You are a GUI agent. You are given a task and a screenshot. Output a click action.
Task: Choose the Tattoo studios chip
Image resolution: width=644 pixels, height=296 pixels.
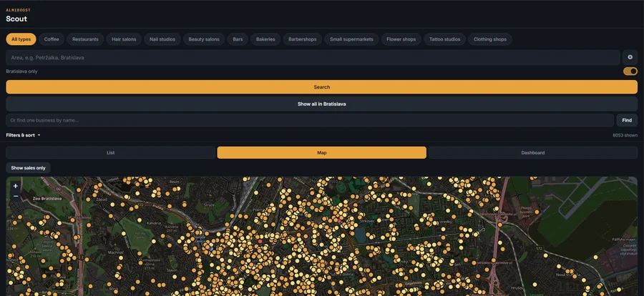pos(445,39)
